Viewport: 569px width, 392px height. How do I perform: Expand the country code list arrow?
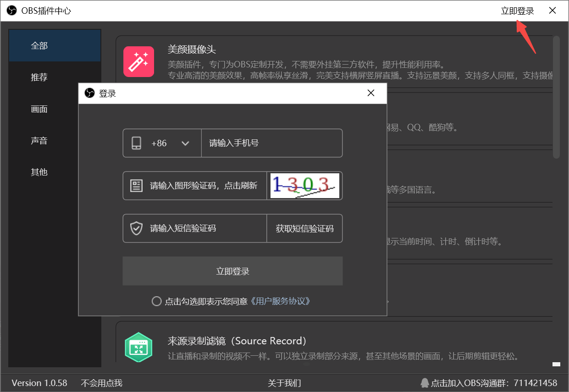point(186,143)
